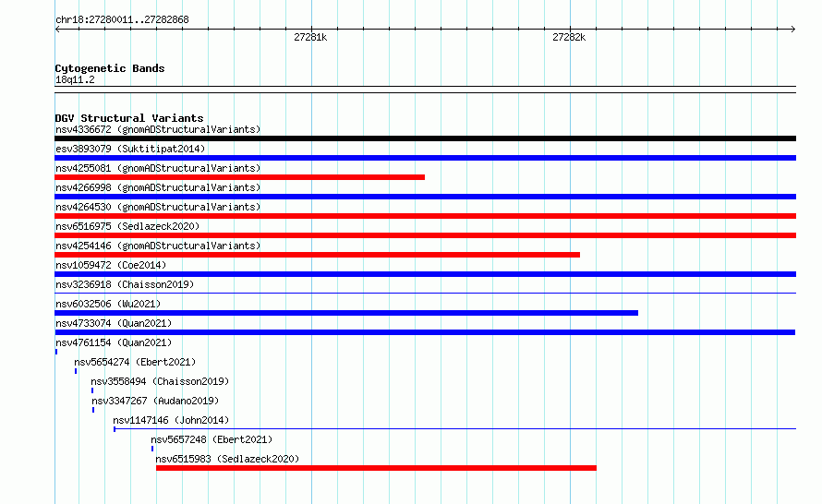Open esv3893079 (Suktitipat2014) label
Screen dimensions: 822x504
[x=130, y=149]
